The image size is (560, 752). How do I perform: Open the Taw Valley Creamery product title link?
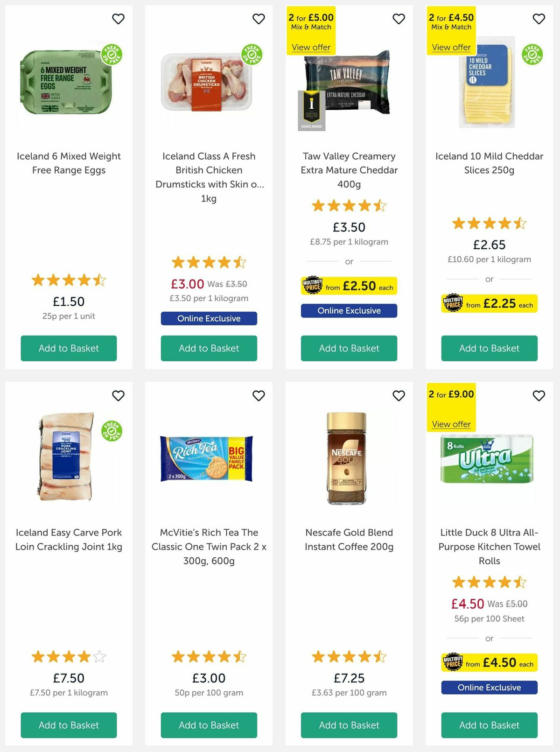pos(349,170)
